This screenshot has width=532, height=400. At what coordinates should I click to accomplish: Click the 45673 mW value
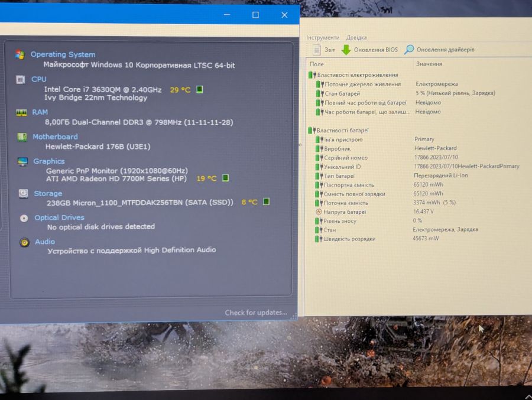pyautogui.click(x=426, y=238)
